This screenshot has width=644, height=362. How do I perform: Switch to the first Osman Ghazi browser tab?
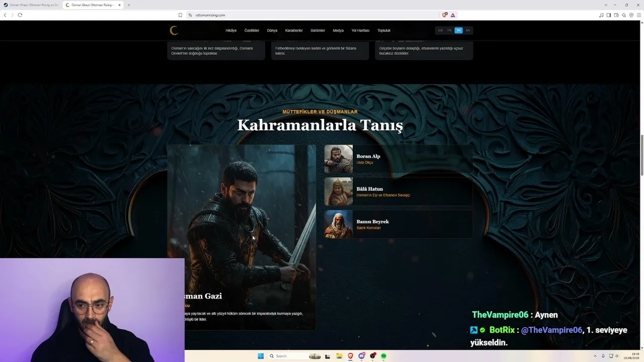pyautogui.click(x=31, y=5)
